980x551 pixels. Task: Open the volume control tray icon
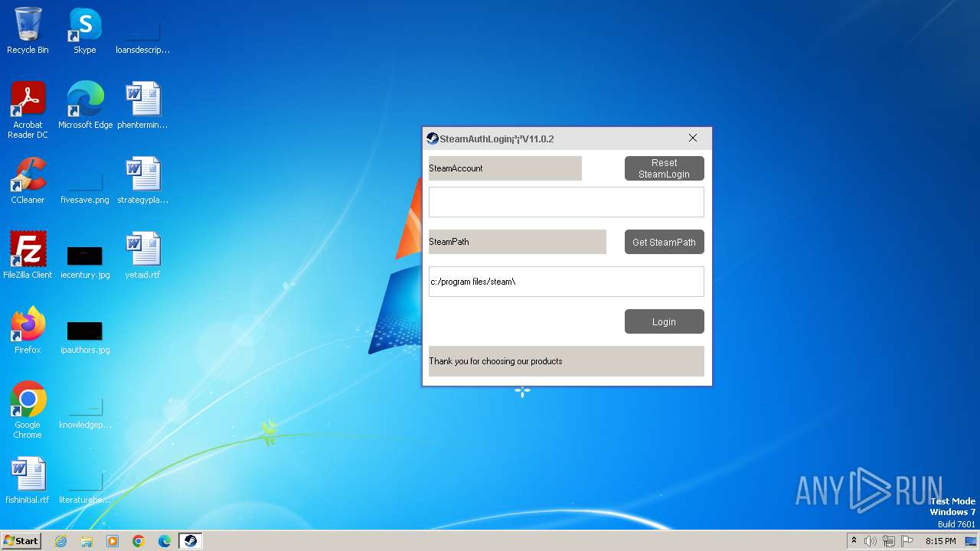[x=871, y=541]
